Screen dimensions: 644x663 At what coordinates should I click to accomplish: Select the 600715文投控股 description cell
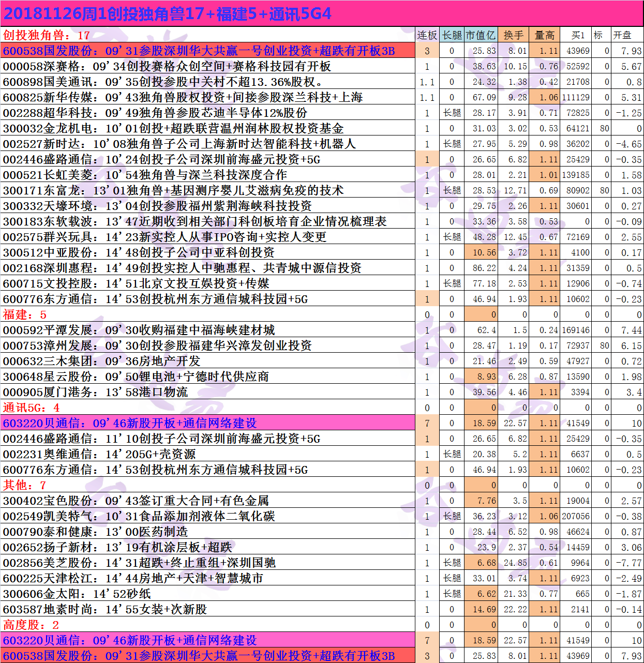[208, 283]
